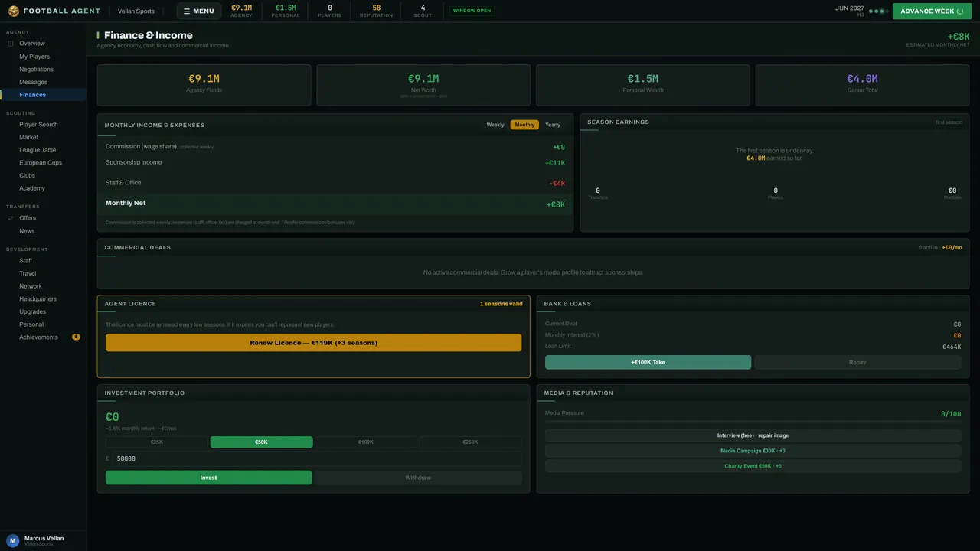Click the Marcus Vellan avatar circle

13,540
